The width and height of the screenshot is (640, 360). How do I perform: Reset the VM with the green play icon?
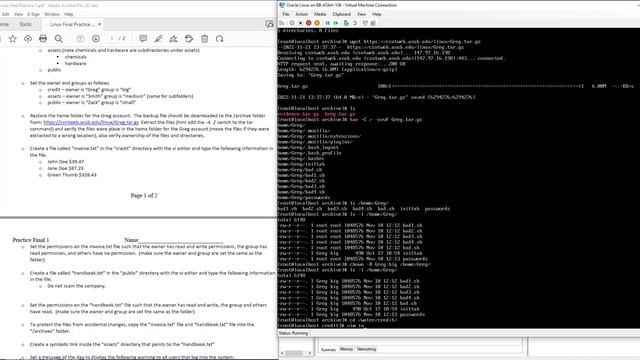click(x=336, y=23)
